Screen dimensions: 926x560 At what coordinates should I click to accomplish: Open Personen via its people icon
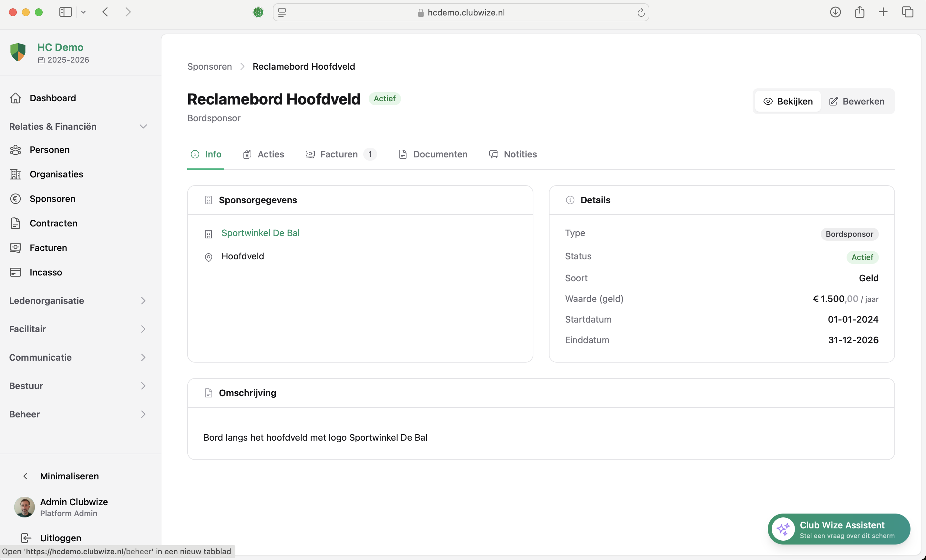coord(15,150)
